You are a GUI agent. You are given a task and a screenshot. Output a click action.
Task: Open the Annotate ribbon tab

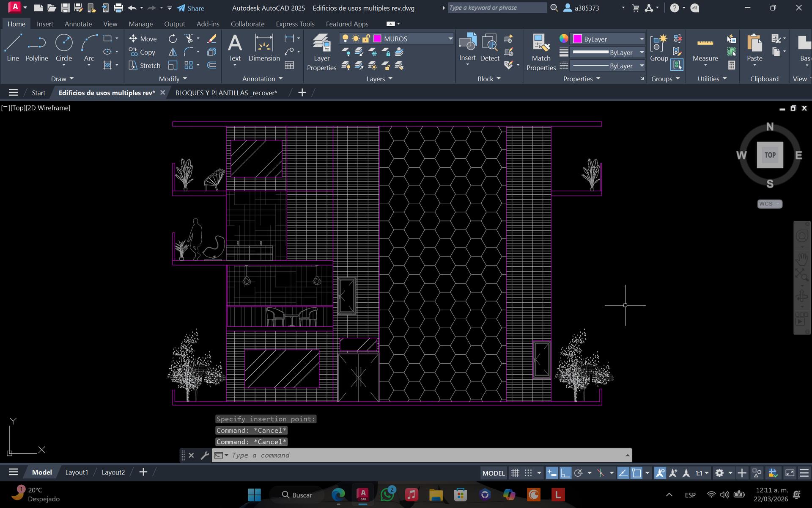click(78, 24)
